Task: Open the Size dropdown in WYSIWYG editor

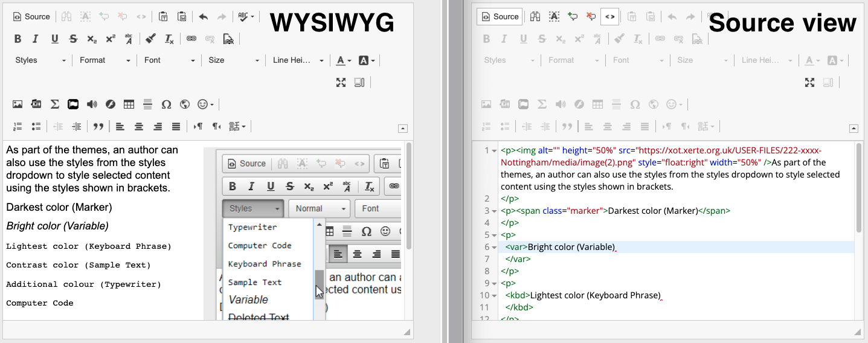Action: tap(233, 60)
